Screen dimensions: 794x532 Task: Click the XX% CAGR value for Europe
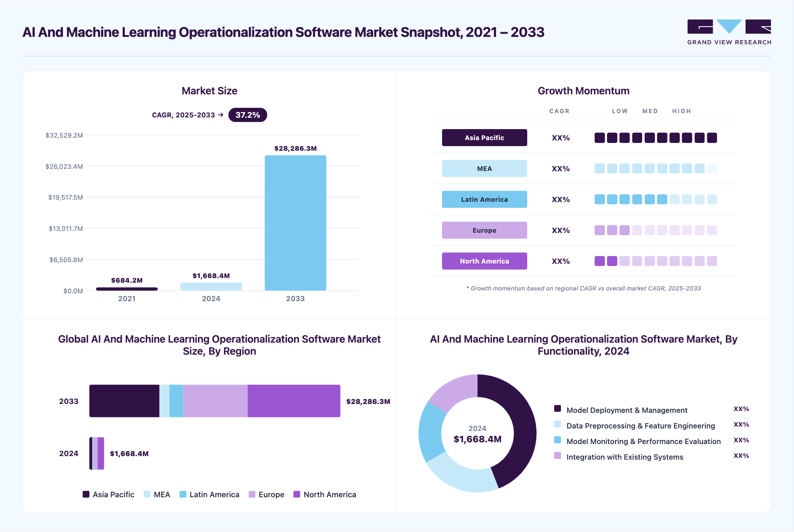(x=561, y=231)
